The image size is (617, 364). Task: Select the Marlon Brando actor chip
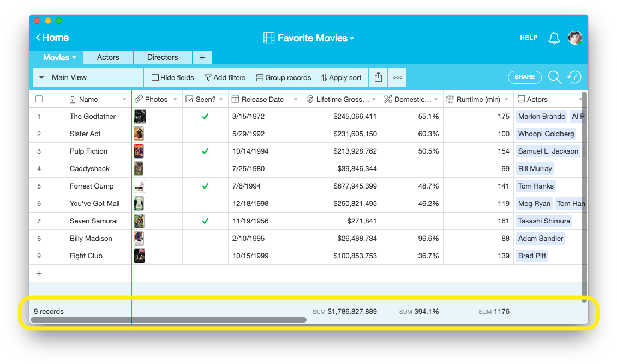coord(542,117)
